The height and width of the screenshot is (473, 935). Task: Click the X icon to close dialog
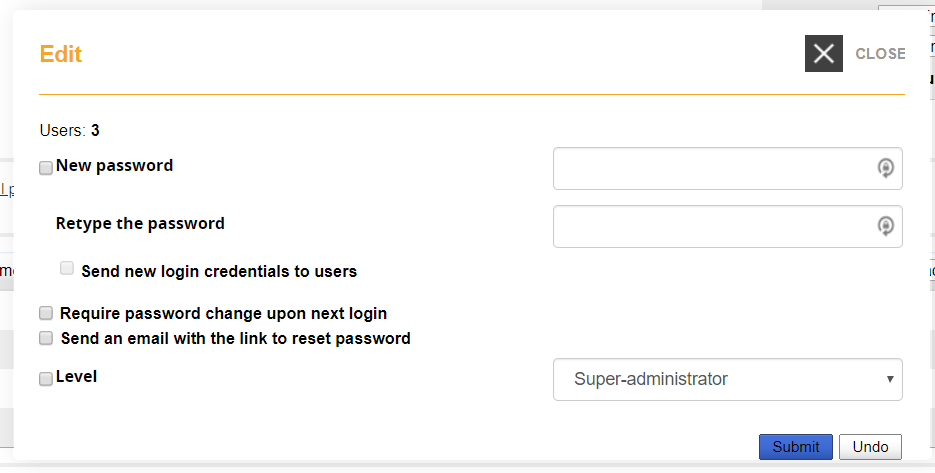click(x=824, y=53)
